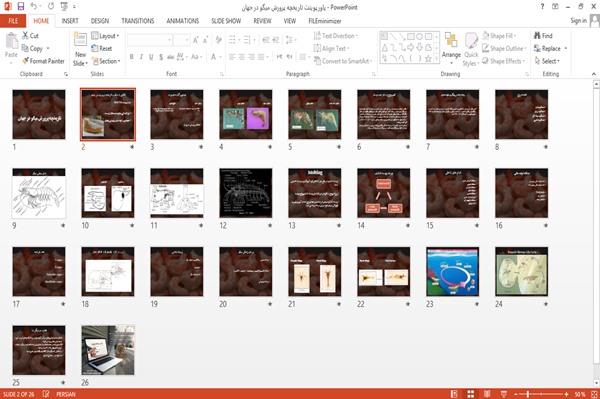Click the Find binoculars icon

click(x=537, y=36)
